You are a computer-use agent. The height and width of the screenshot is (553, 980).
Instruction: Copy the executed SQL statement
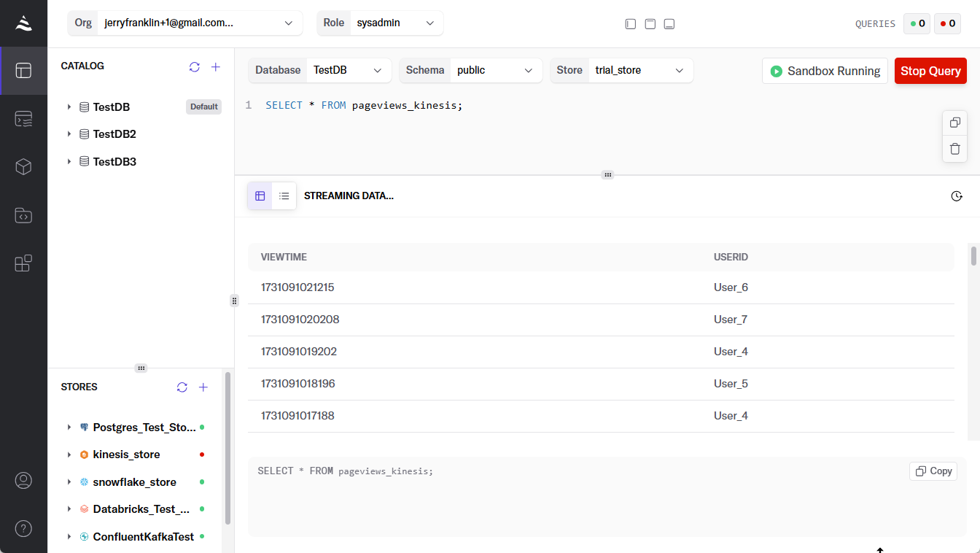[933, 471]
